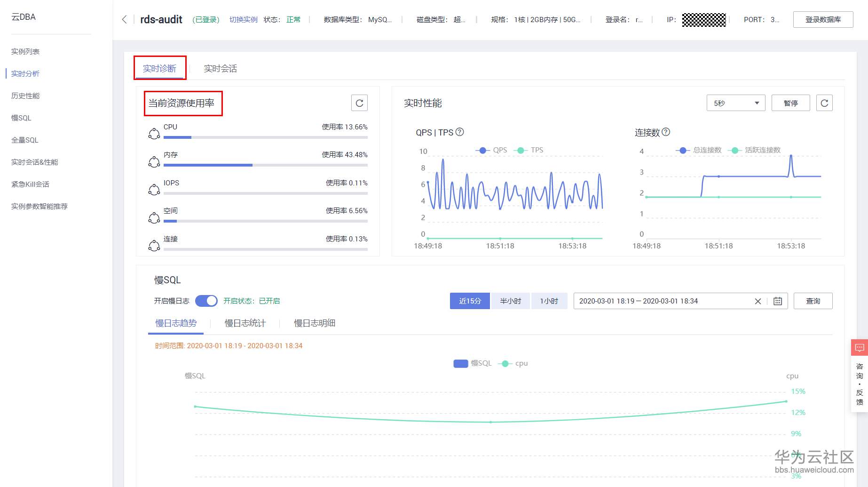This screenshot has width=868, height=487.
Task: Open help tooltip next to QPS | TPS
Action: click(460, 132)
